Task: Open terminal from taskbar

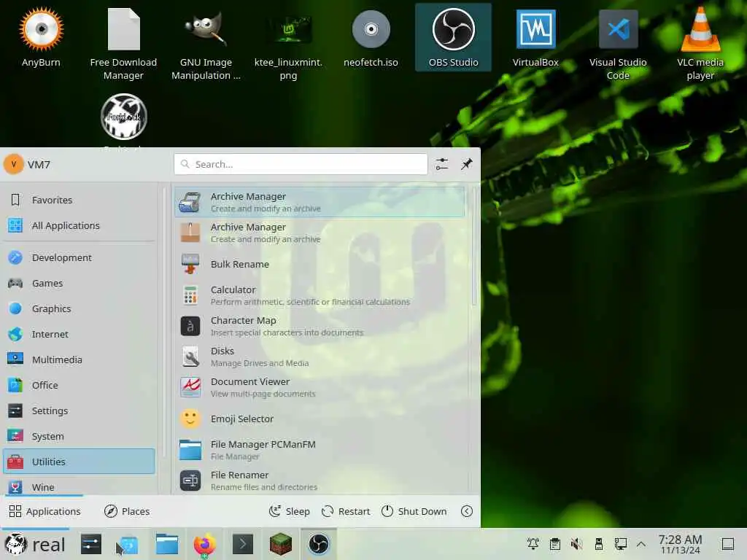Action: pyautogui.click(x=242, y=544)
